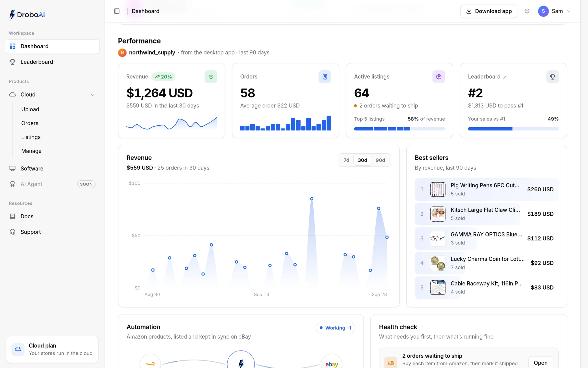Click the Orders receipt icon
This screenshot has height=368, width=588.
(x=325, y=77)
